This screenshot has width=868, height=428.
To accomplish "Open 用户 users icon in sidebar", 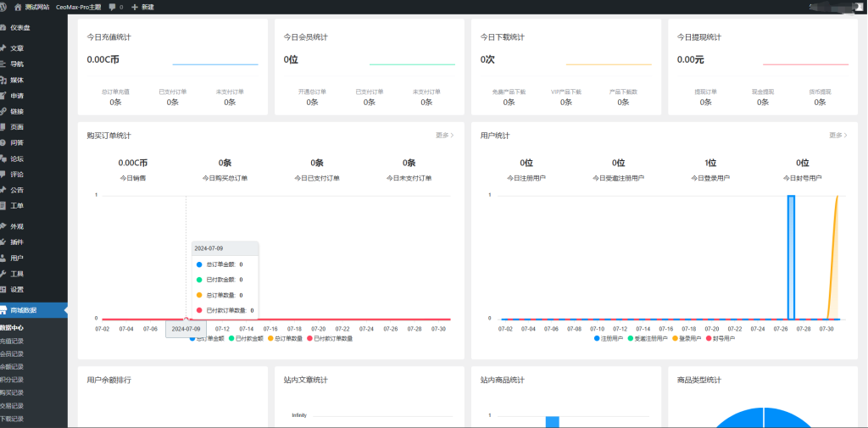I will [3, 258].
